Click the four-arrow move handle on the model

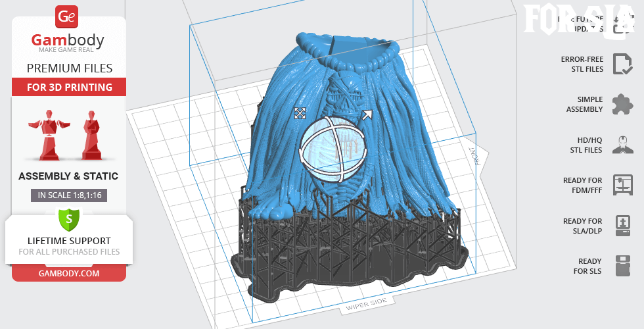[300, 113]
